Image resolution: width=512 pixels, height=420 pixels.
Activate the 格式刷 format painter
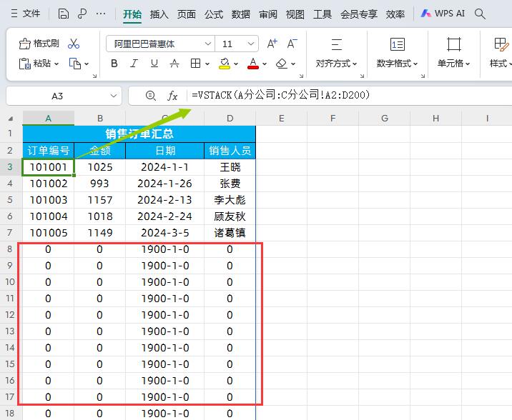pos(39,44)
